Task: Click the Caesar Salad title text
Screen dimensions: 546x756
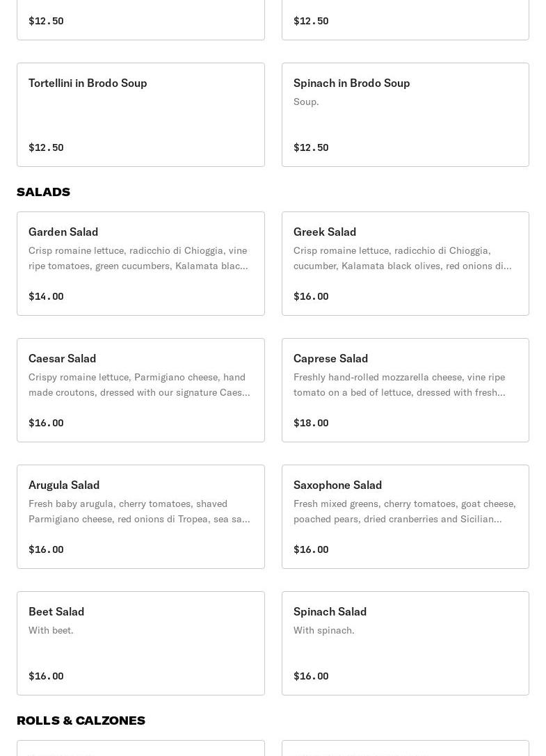Action: pos(62,358)
